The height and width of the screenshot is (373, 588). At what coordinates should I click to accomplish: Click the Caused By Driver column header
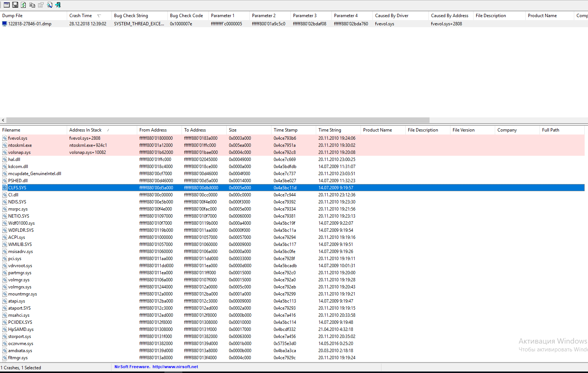[x=400, y=16]
